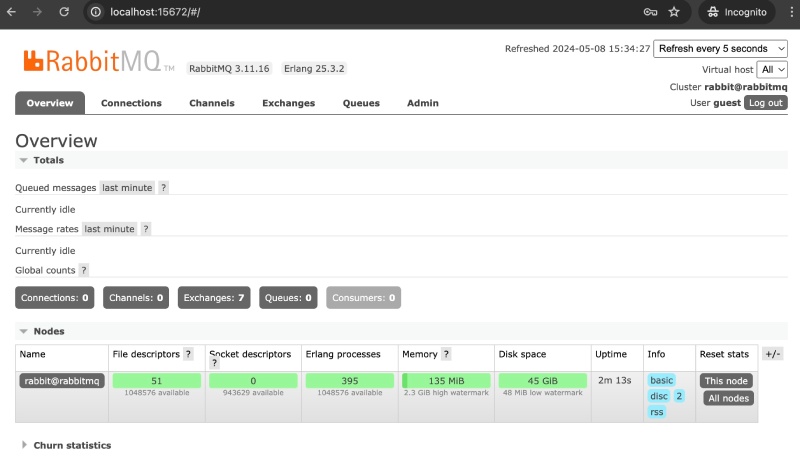The width and height of the screenshot is (800, 460).
Task: Click the 2.3 GiB high watermark text
Action: coord(446,393)
